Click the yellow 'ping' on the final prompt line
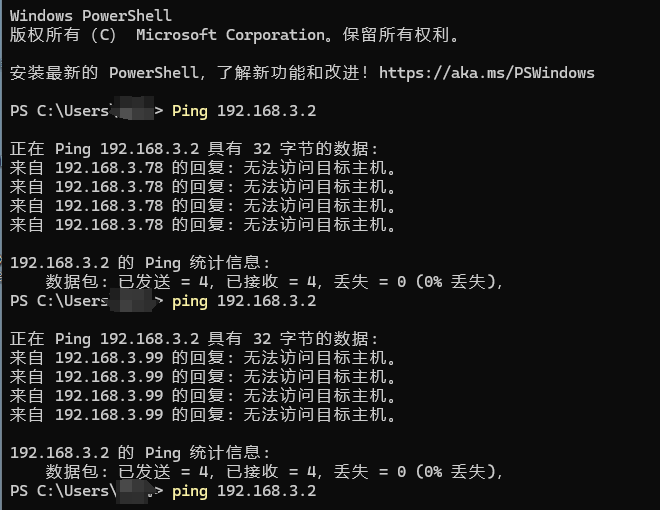Image resolution: width=660 pixels, height=510 pixels. tap(190, 491)
